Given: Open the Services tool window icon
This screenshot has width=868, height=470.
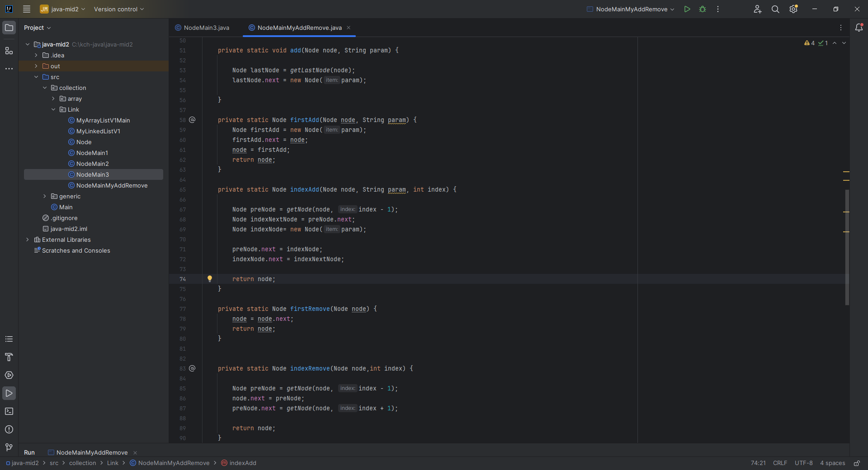Looking at the screenshot, I should point(9,375).
